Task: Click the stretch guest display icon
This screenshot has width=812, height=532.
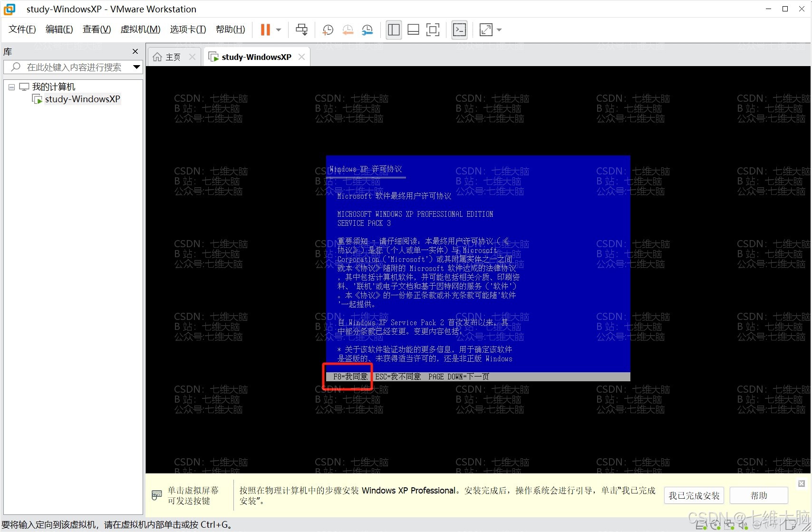Action: tap(486, 30)
